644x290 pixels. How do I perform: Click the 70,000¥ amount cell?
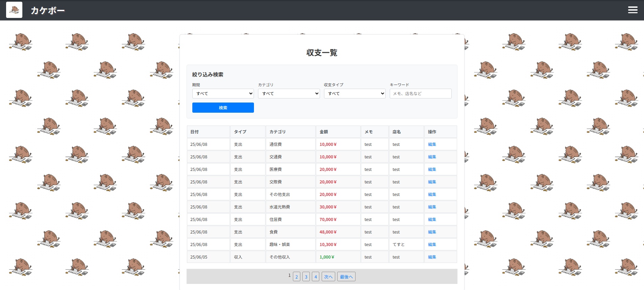click(x=338, y=220)
